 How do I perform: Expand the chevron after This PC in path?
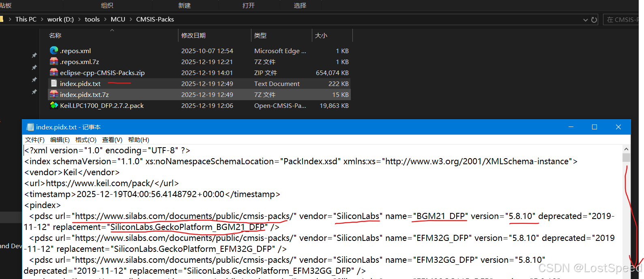42,19
